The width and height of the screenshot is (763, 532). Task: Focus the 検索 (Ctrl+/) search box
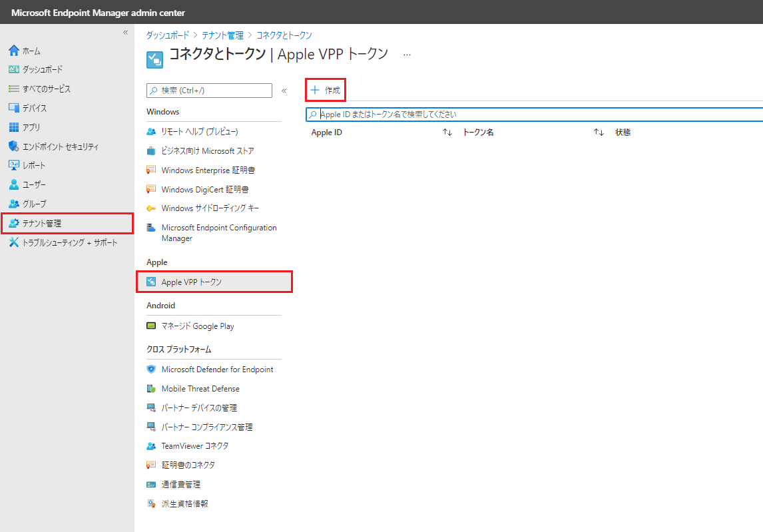209,91
